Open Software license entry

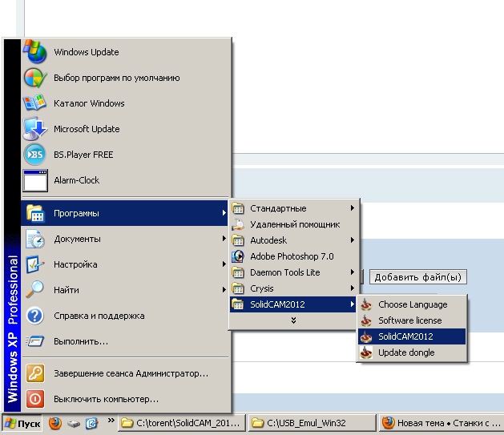pos(412,320)
